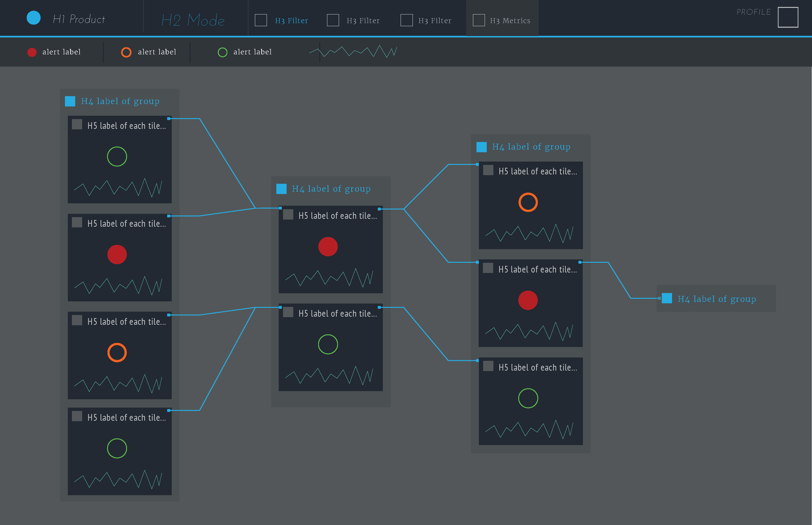
Task: Click the orange alert label indicator
Action: pos(126,52)
